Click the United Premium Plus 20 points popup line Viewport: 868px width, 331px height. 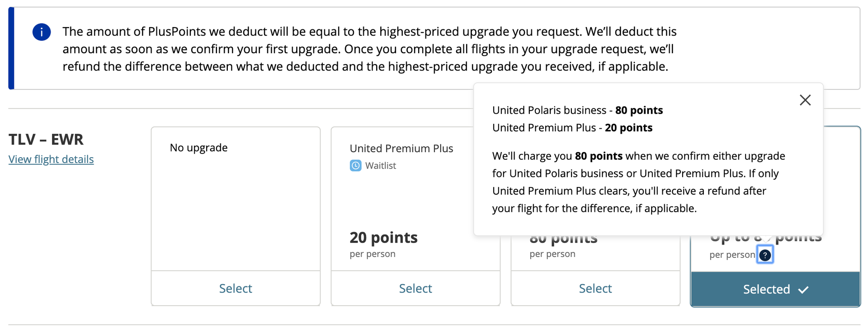tap(572, 128)
